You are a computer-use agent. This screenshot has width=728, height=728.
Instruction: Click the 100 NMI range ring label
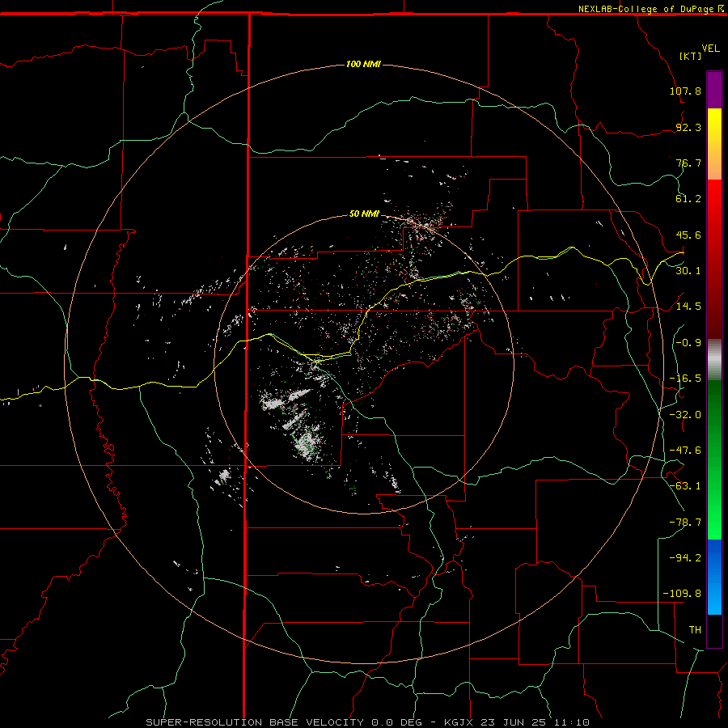tap(363, 64)
